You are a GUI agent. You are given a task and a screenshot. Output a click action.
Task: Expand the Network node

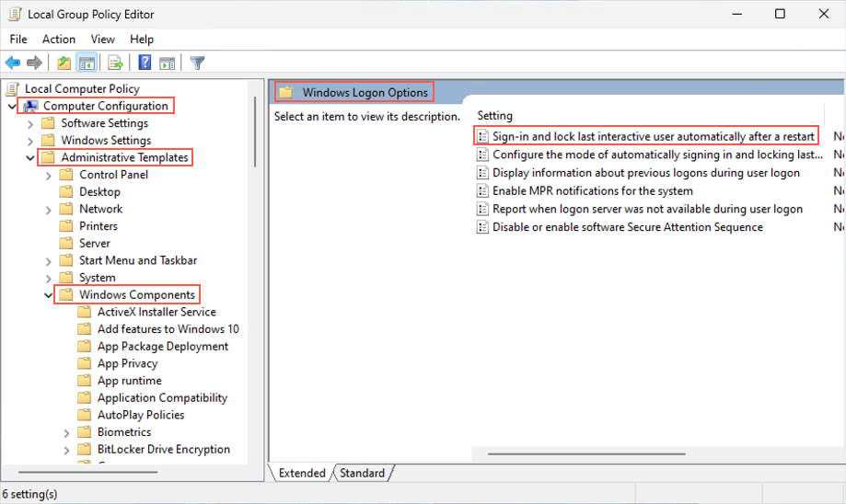click(x=49, y=210)
